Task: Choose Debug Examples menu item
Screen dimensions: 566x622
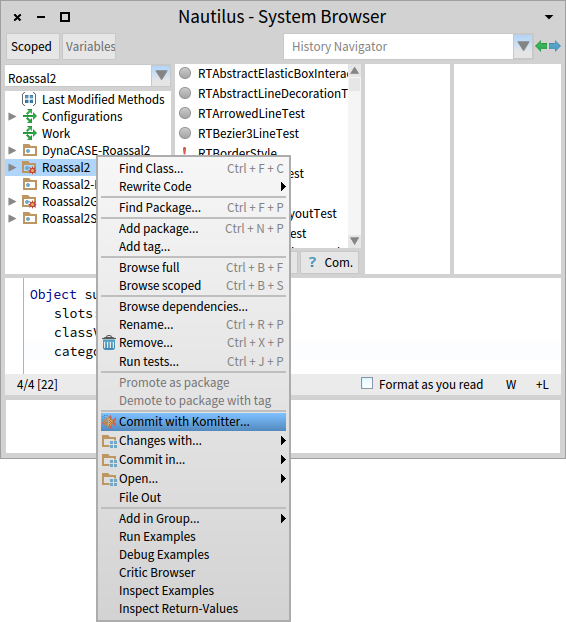Action: tap(194, 555)
